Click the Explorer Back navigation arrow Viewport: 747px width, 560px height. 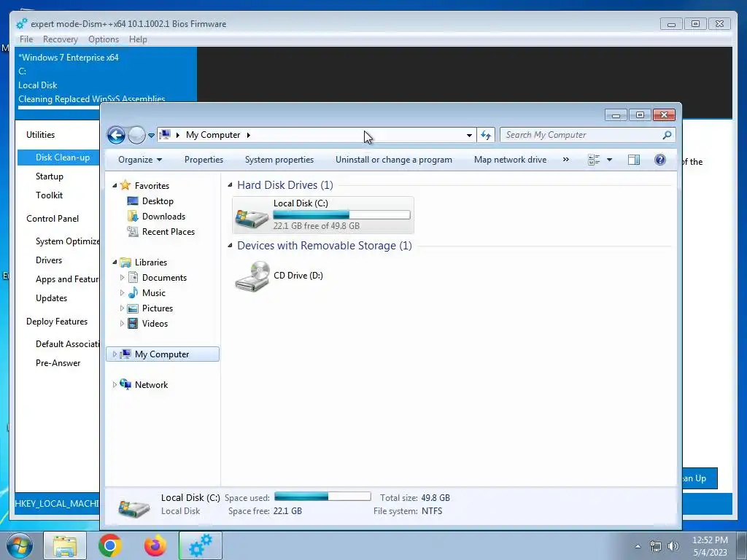tap(116, 135)
